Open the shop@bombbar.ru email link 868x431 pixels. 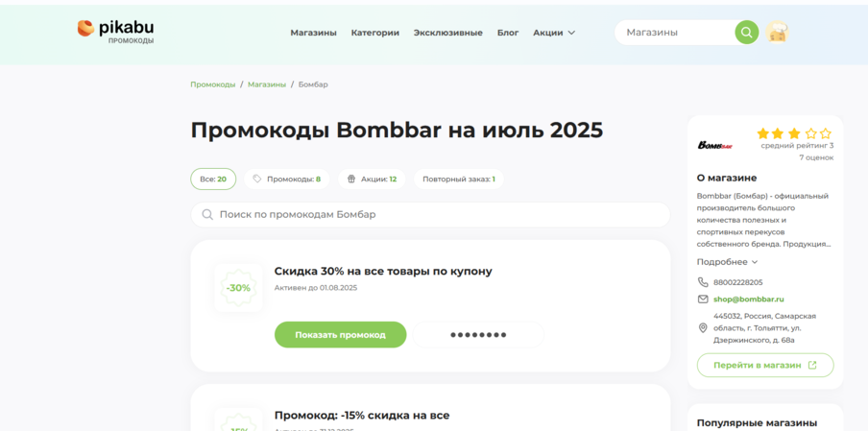tap(748, 299)
